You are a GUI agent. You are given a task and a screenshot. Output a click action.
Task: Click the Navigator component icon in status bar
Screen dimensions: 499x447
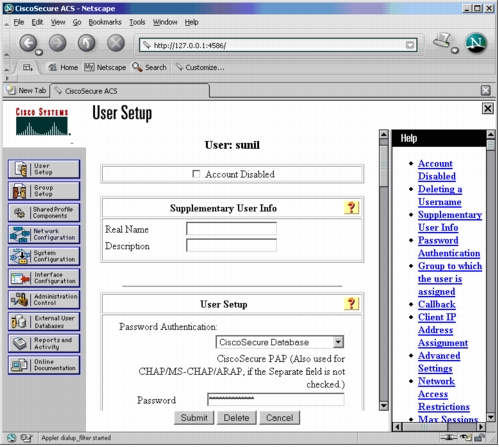tap(11, 438)
